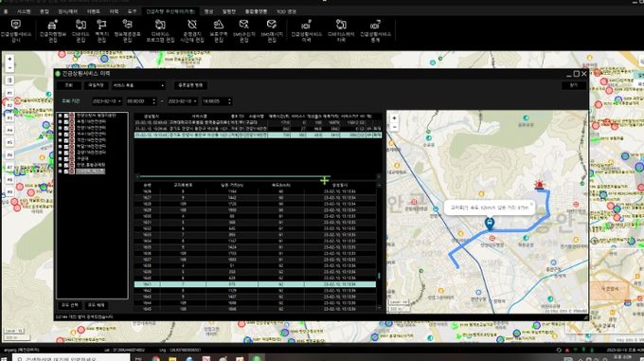Open the SMS수신자 편집 envelope icon
This screenshot has width=644, height=361.
[x=244, y=30]
